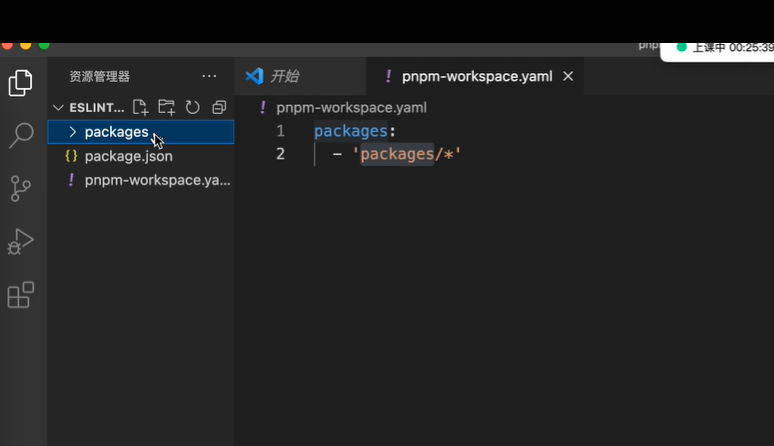Open package.json from the file tree
Image resolution: width=774 pixels, height=446 pixels.
point(128,156)
